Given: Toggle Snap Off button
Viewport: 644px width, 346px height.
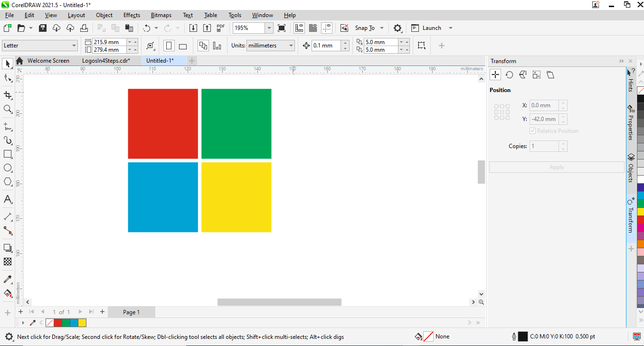Looking at the screenshot, I should pos(345,28).
